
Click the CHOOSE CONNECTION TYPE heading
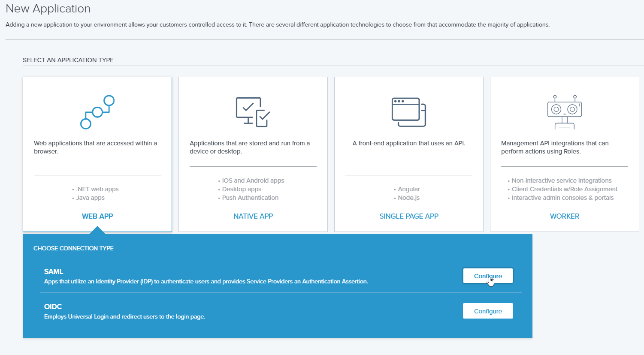pyautogui.click(x=73, y=248)
